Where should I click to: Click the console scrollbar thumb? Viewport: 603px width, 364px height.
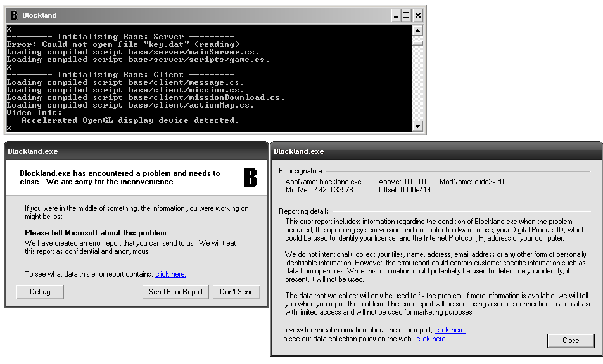(417, 43)
